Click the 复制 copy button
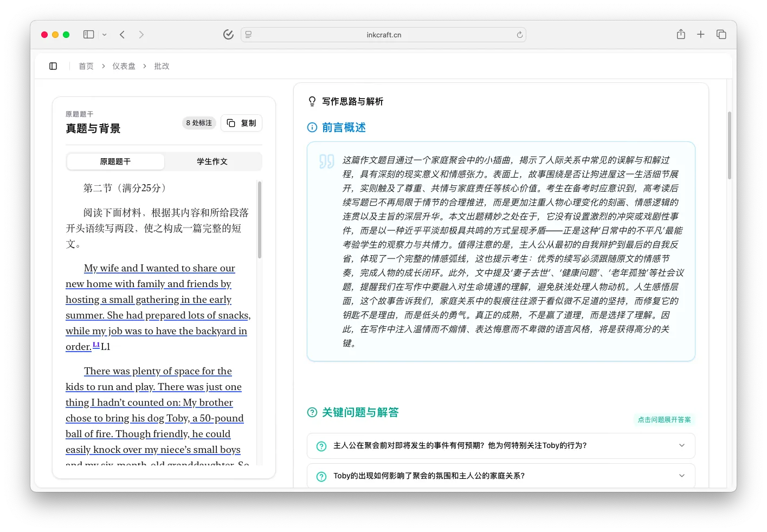Screen dimensions: 767x532 pyautogui.click(x=241, y=123)
